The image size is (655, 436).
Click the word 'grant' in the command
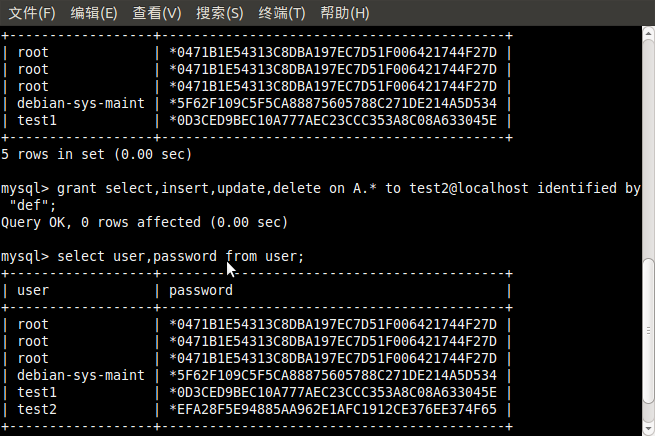pyautogui.click(x=79, y=188)
